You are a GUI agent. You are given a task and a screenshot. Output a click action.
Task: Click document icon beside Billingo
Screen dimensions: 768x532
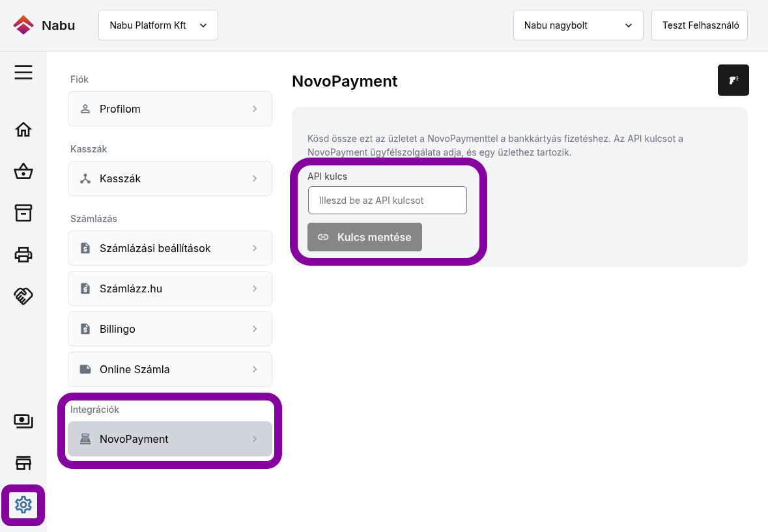point(85,329)
